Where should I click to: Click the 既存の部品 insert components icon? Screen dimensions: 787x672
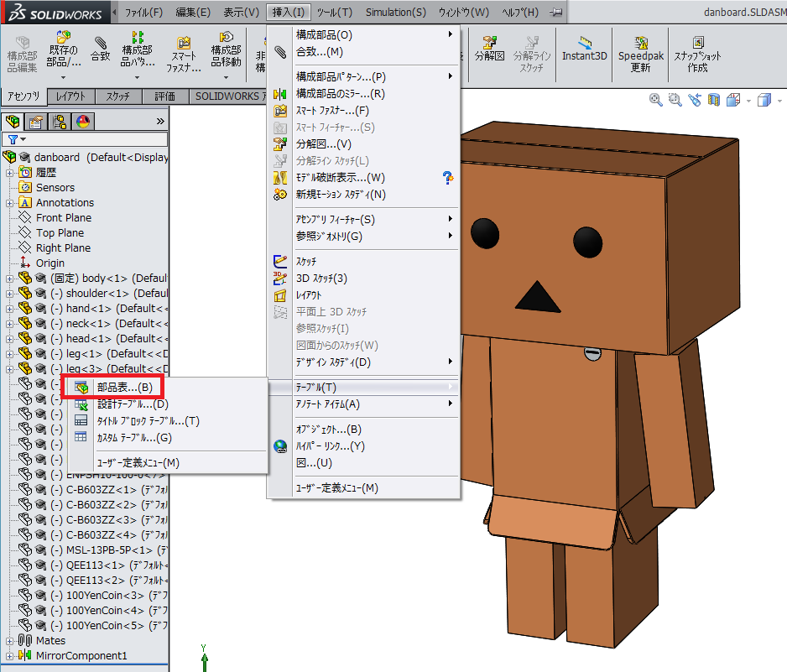(63, 49)
